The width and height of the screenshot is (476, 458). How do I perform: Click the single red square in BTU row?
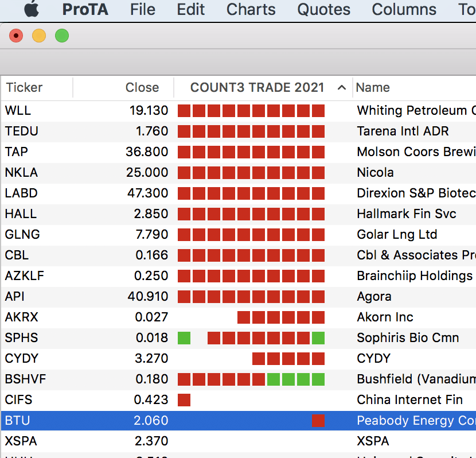(x=318, y=421)
